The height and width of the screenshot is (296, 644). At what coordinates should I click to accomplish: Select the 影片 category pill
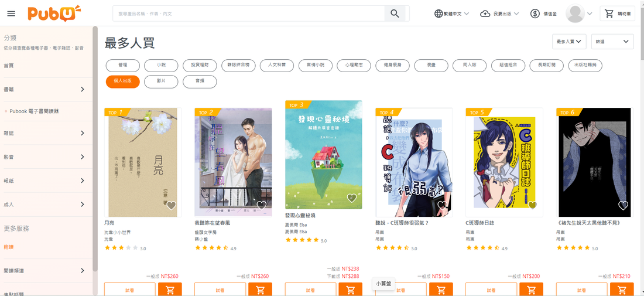click(160, 81)
